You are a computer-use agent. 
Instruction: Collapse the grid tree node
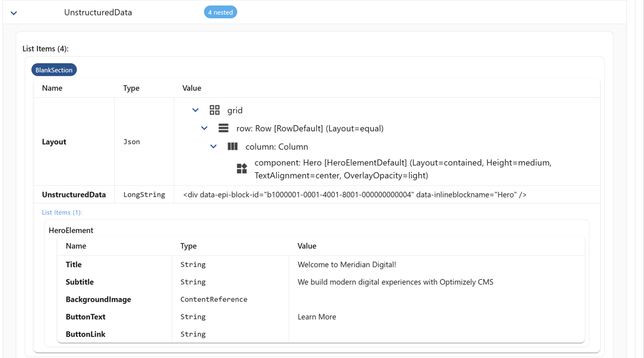pos(195,109)
